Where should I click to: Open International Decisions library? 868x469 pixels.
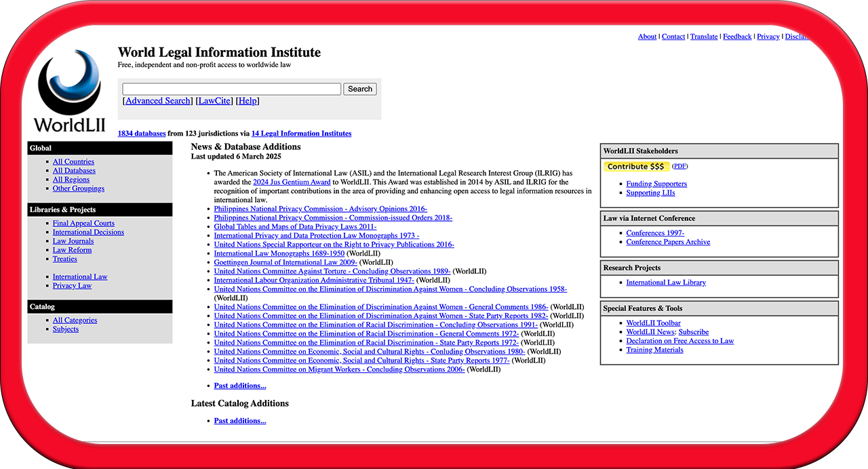click(88, 232)
